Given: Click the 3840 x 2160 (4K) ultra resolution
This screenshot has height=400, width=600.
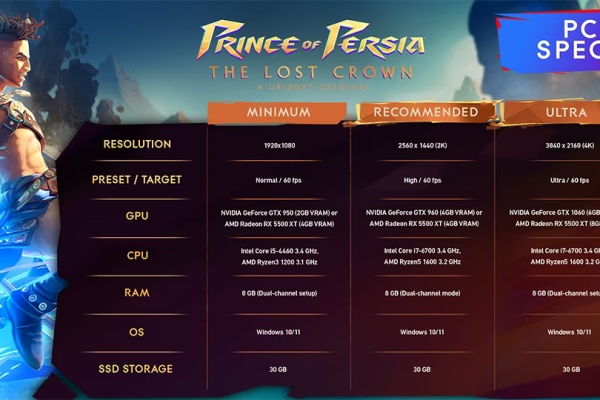Looking at the screenshot, I should pos(570,145).
